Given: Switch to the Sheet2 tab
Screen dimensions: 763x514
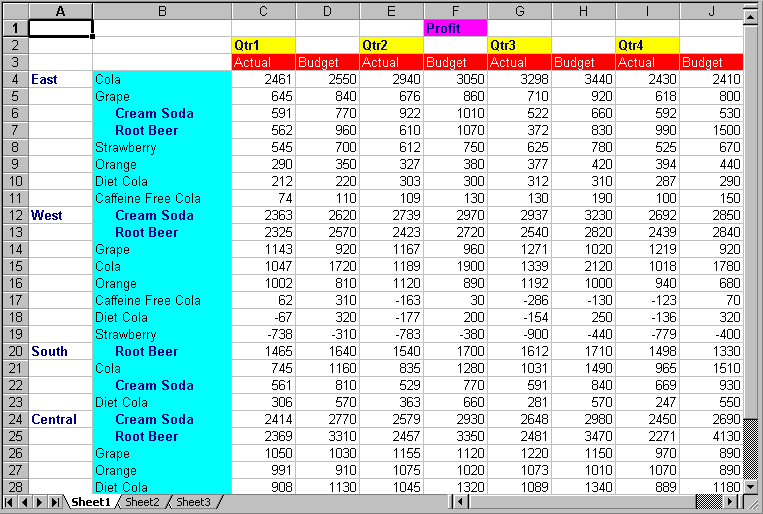Looking at the screenshot, I should tap(141, 502).
